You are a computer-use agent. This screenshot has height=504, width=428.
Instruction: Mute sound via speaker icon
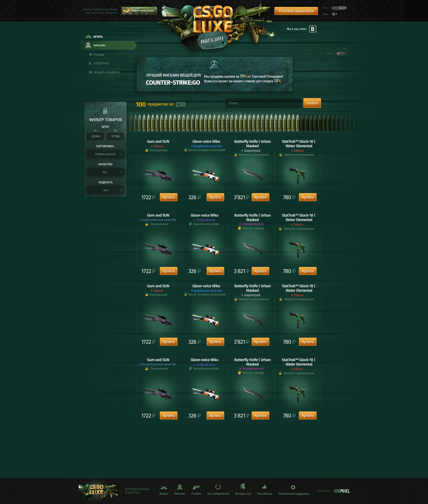(x=334, y=14)
